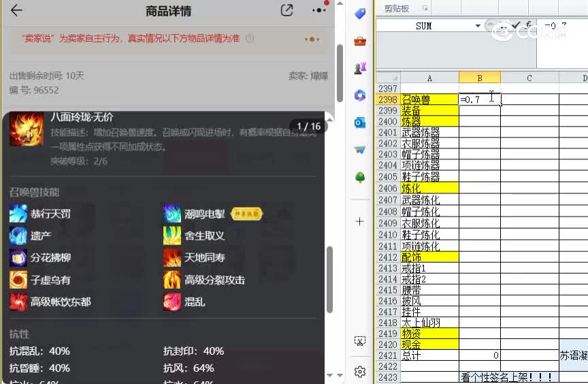Open the chess pieces sidebar icon

(x=360, y=68)
